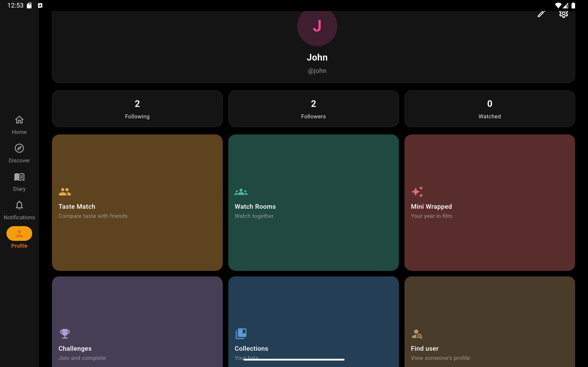Select the Discover compass icon

(x=19, y=148)
